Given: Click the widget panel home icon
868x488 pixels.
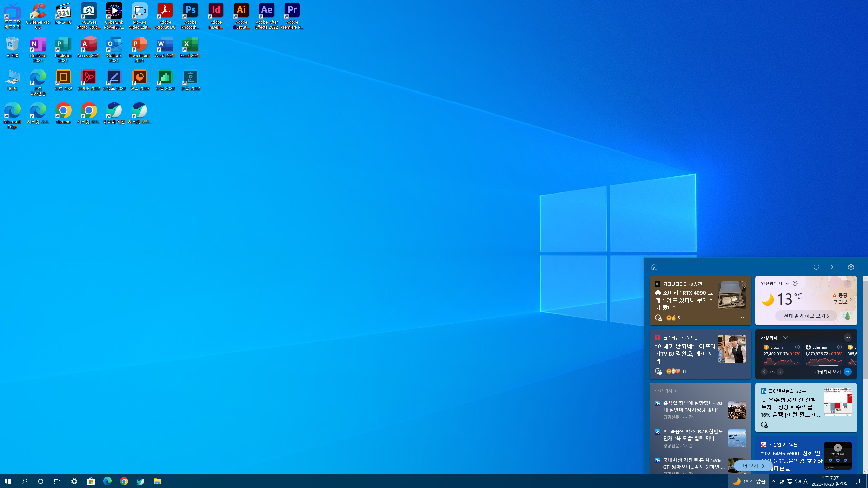Looking at the screenshot, I should [x=654, y=267].
